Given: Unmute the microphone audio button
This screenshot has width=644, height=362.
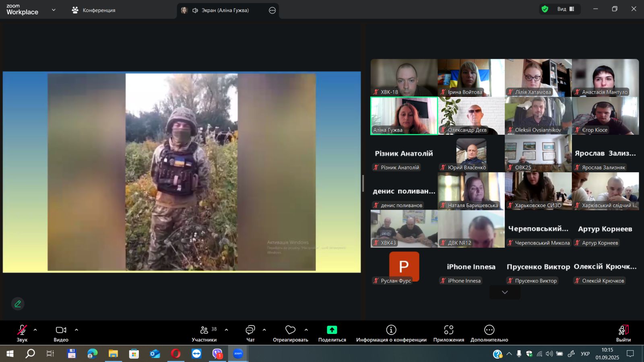Looking at the screenshot, I should (22, 330).
